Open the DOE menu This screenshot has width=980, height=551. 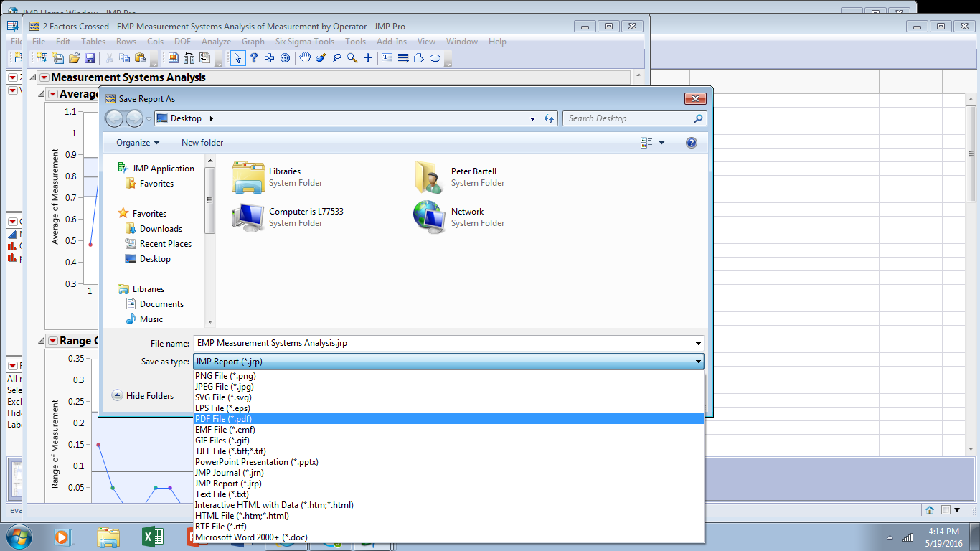[182, 41]
